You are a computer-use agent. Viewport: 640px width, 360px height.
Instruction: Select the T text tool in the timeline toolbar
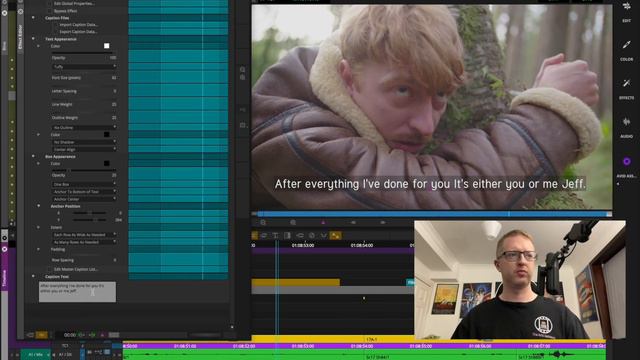(276, 236)
